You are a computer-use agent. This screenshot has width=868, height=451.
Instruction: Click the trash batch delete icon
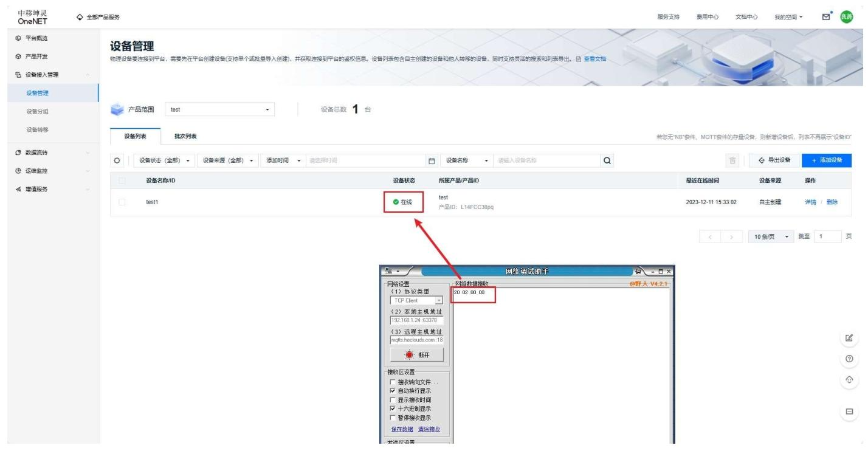(x=732, y=160)
